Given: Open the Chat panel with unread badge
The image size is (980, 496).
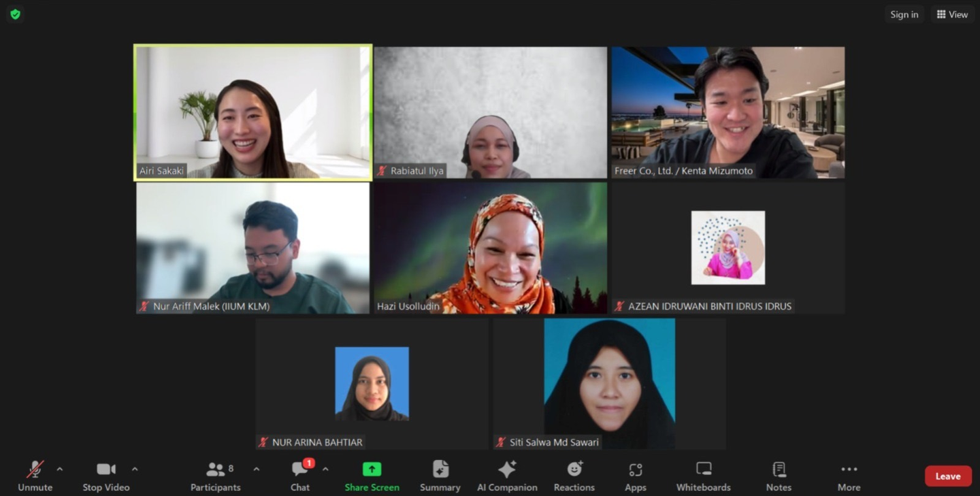Looking at the screenshot, I should (x=300, y=476).
